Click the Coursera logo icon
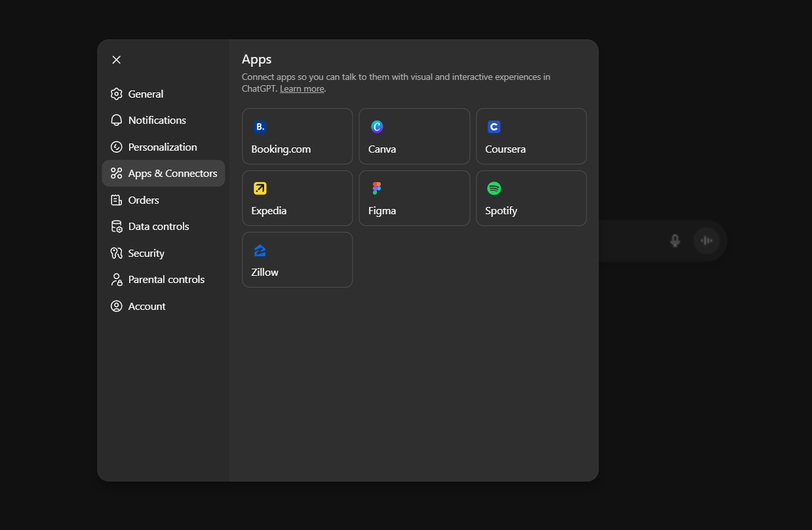The image size is (812, 530). pyautogui.click(x=494, y=127)
